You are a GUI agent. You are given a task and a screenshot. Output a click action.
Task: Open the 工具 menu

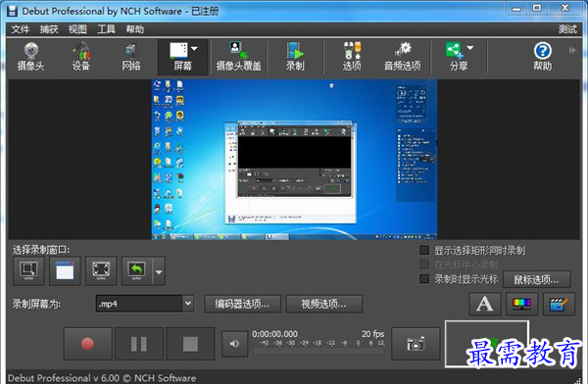106,29
